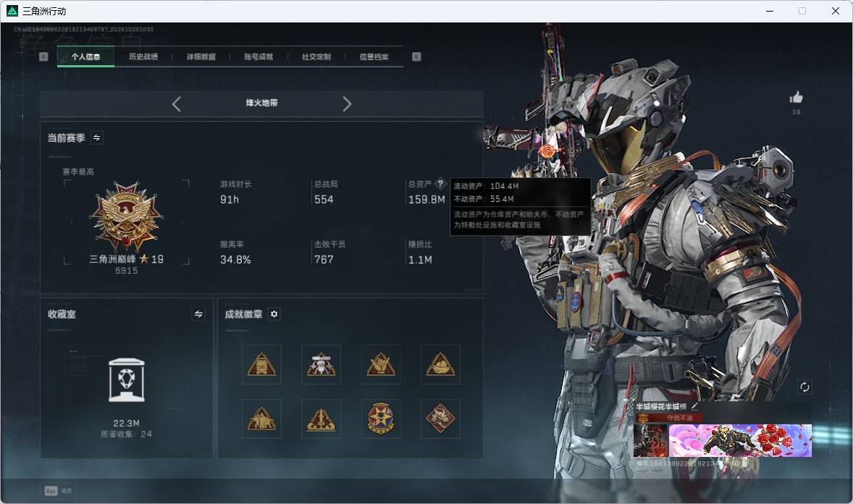
Task: Select the gold ingot bowl triangle badge
Action: pyautogui.click(x=440, y=364)
